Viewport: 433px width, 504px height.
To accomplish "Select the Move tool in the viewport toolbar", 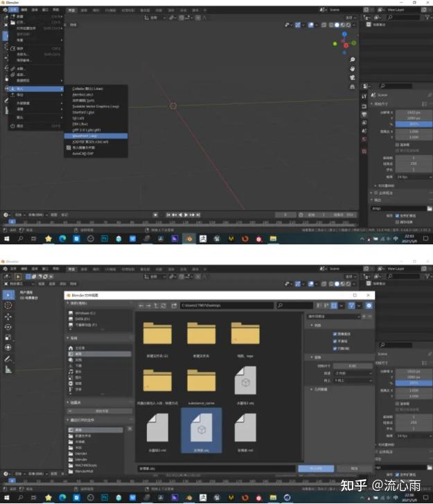I will [8, 316].
